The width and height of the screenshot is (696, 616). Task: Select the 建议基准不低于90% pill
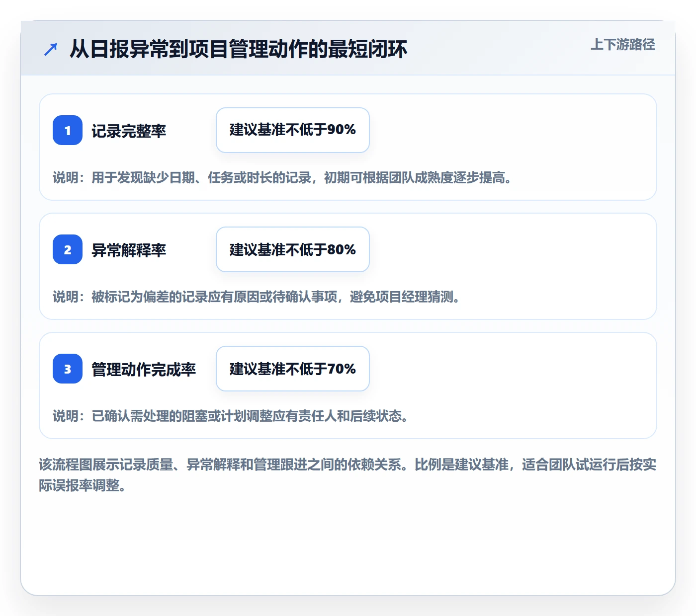[293, 130]
